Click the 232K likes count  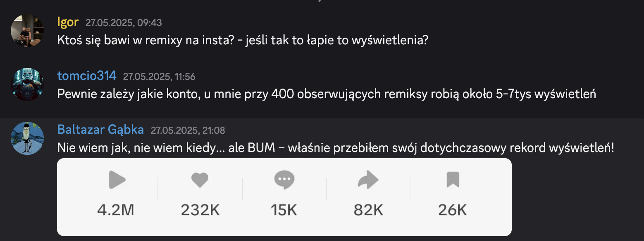click(x=200, y=210)
